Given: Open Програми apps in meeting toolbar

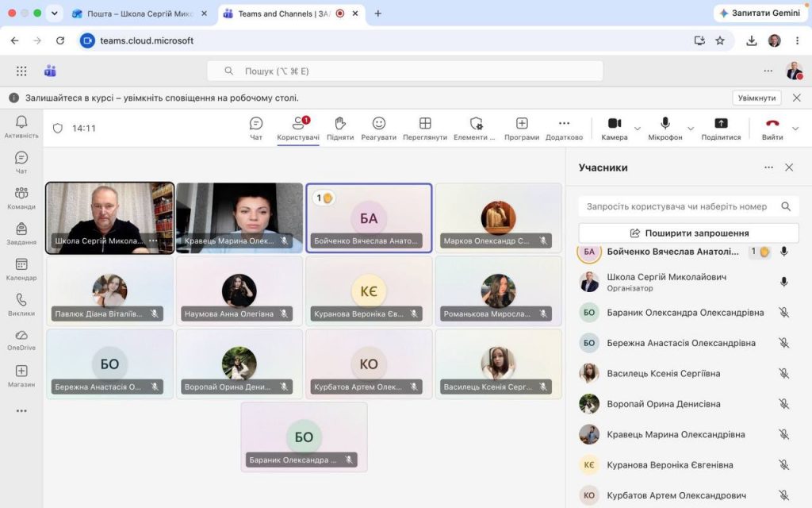Looking at the screenshot, I should [522, 129].
